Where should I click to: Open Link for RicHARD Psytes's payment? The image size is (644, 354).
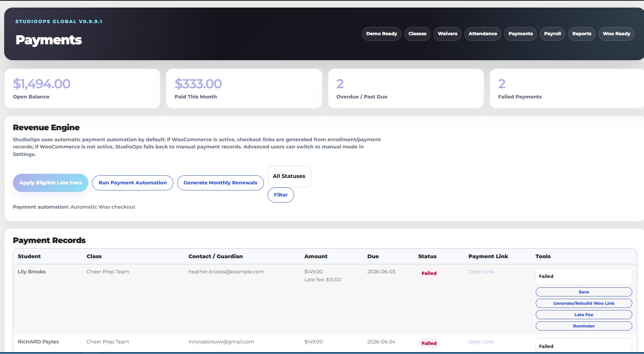point(481,342)
